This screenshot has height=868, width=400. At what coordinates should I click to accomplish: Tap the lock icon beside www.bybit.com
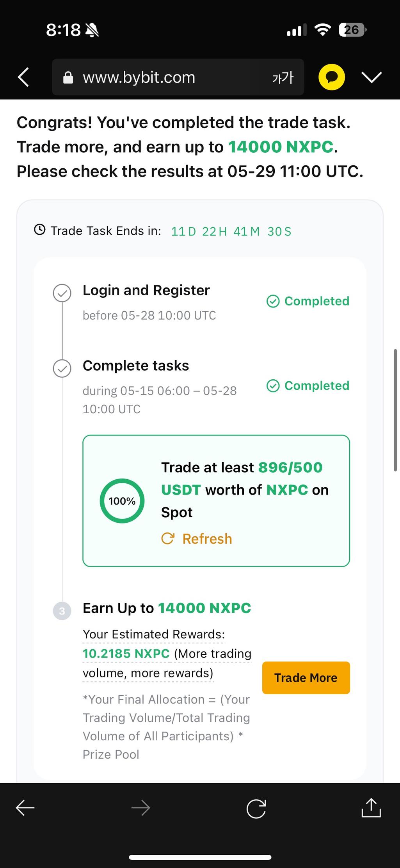pos(68,77)
